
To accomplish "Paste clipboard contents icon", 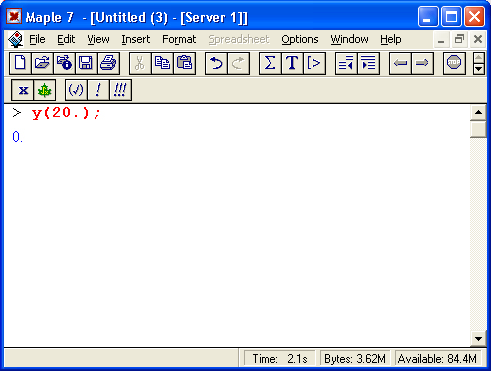I will click(x=184, y=63).
